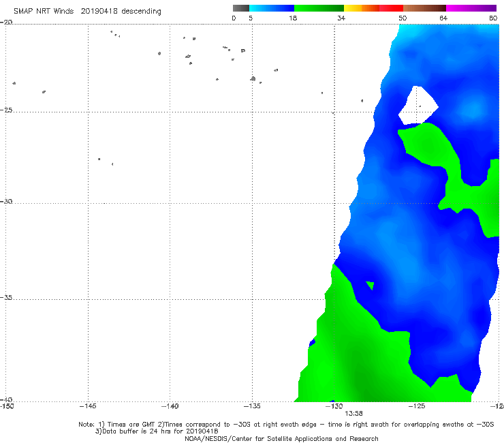Viewport: 504px width, 443px height.
Task: Click the blue 5-18 segment of color bar
Action: click(272, 8)
